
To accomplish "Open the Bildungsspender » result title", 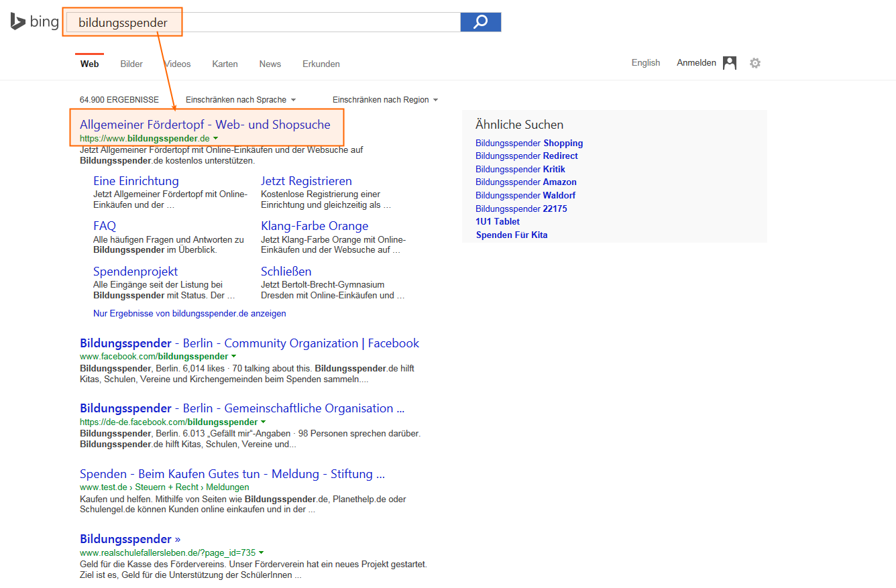I will (130, 539).
